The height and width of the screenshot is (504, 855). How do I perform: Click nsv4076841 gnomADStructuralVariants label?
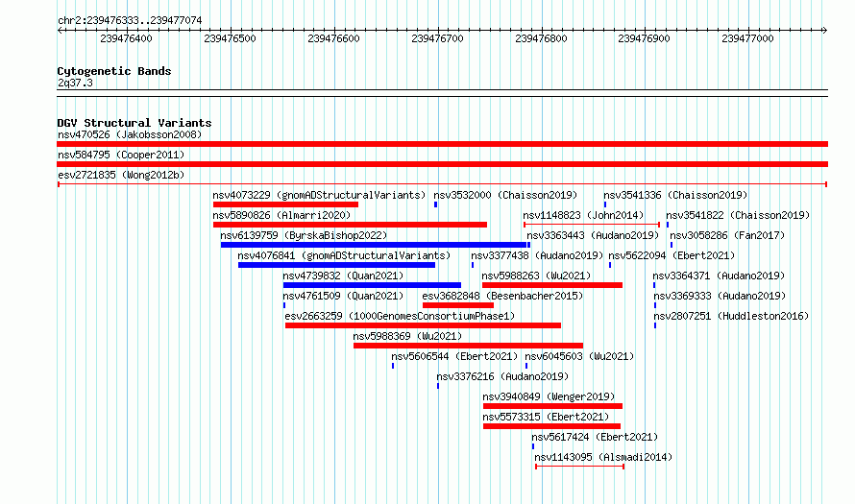pos(344,255)
